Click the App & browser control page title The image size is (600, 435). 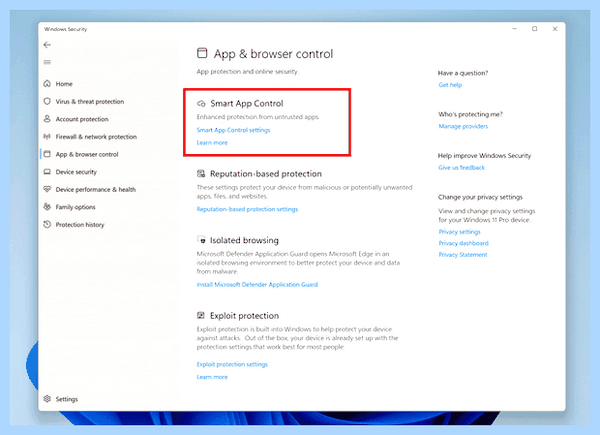tap(273, 54)
